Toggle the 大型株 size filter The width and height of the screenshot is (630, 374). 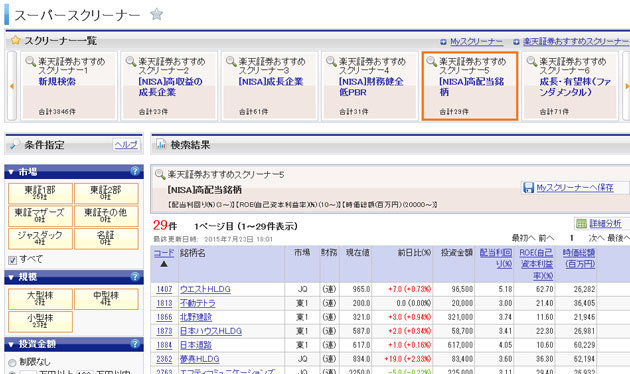coord(40,298)
